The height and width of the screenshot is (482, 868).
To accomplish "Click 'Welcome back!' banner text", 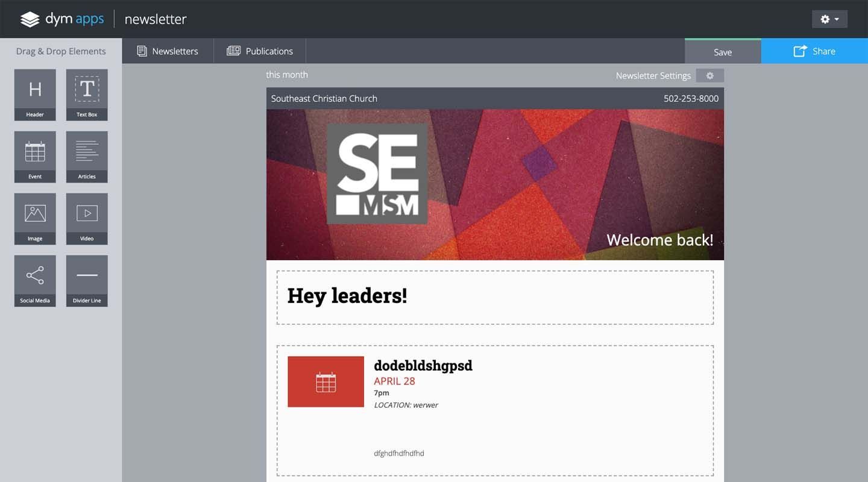I will [x=660, y=240].
